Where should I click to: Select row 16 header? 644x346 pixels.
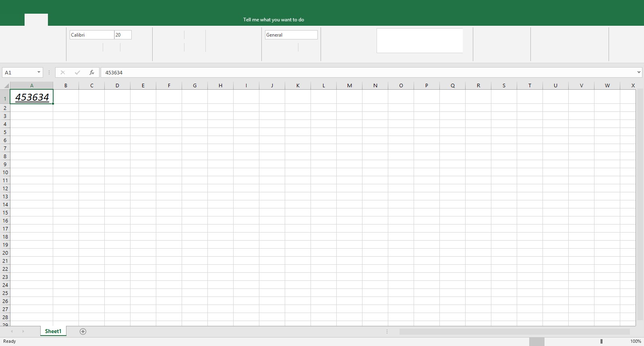tap(5, 220)
